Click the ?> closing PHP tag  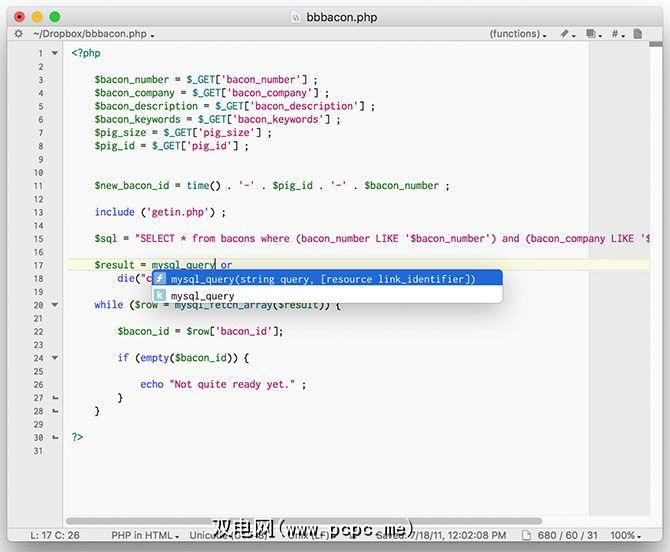77,437
